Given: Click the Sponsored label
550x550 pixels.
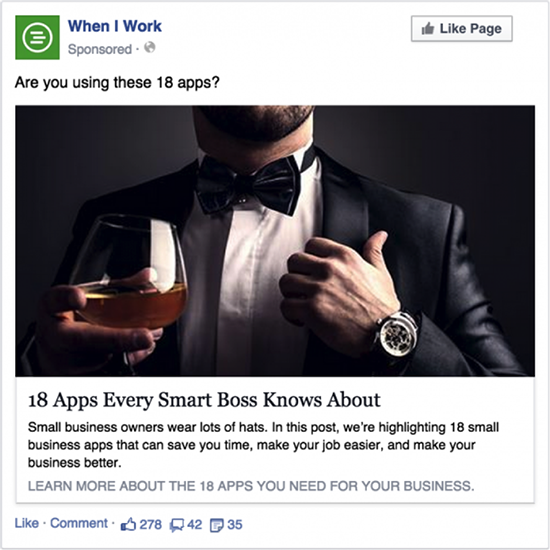Looking at the screenshot, I should point(100,49).
